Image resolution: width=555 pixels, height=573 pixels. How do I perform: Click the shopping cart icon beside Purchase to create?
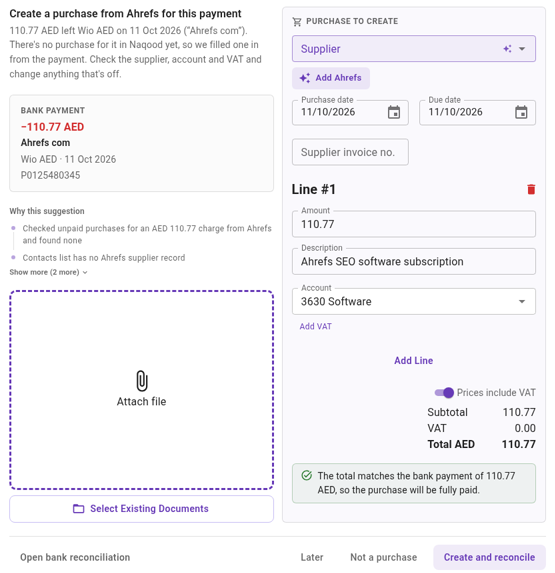tap(297, 22)
